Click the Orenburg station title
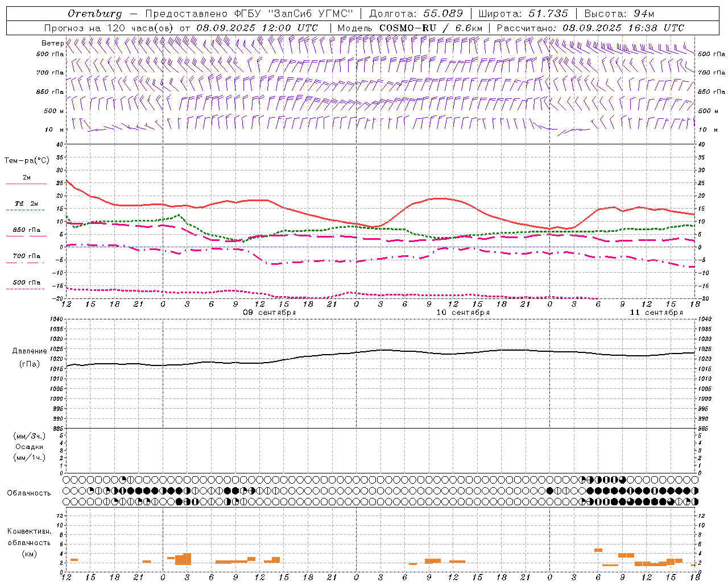This screenshot has height=582, width=728. 95,14
